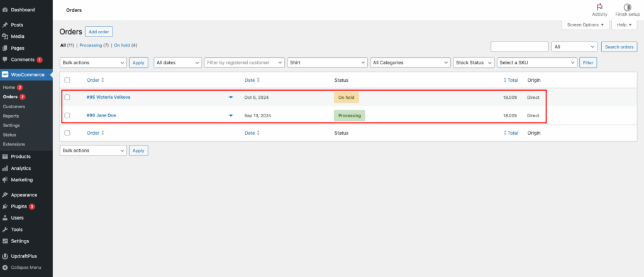Open top Bulk actions dropdown
644x277 pixels.
coord(93,62)
